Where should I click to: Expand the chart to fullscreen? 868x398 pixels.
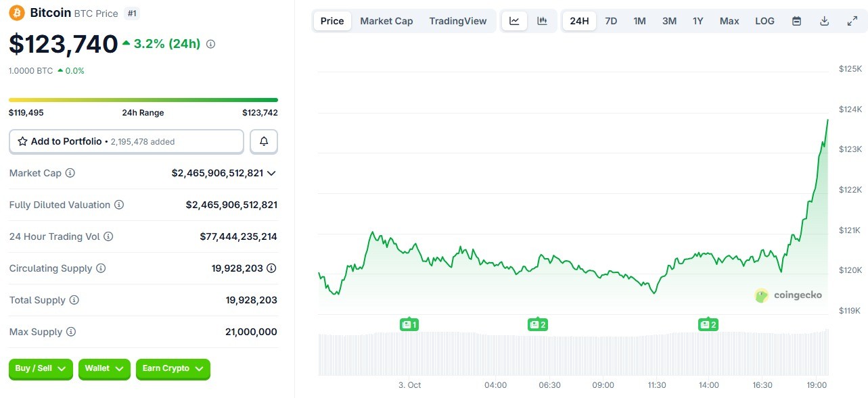(852, 21)
